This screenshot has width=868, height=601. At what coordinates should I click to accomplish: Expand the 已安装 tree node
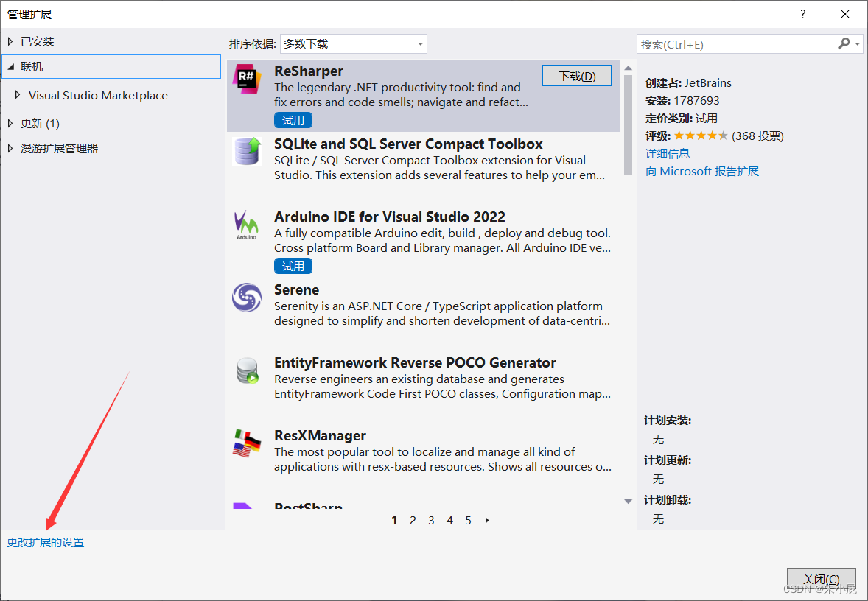(x=10, y=41)
